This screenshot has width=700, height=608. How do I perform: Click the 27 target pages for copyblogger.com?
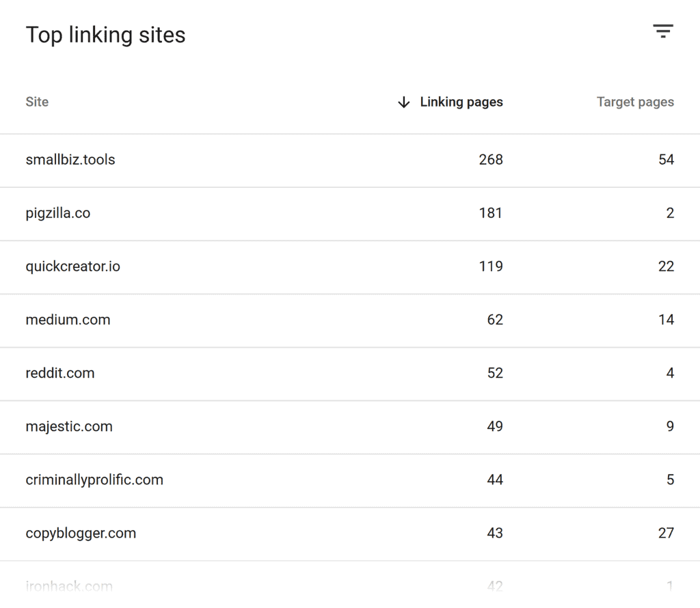[x=666, y=533]
